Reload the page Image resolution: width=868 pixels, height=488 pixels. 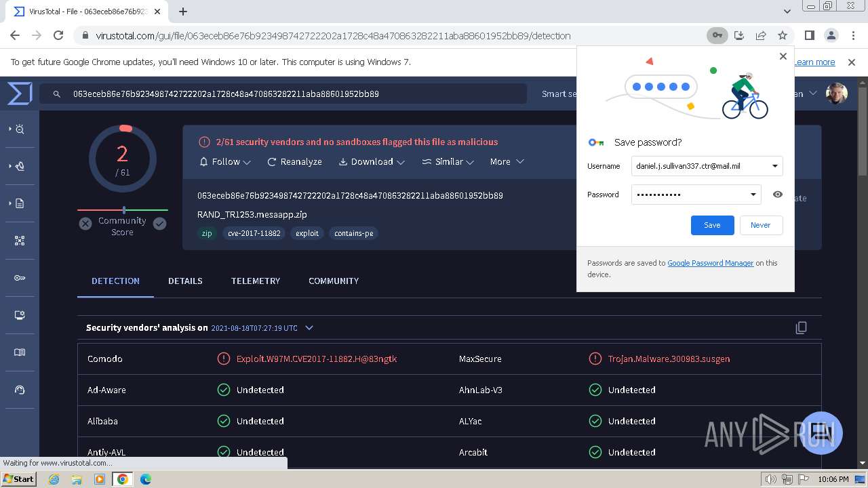pyautogui.click(x=58, y=35)
